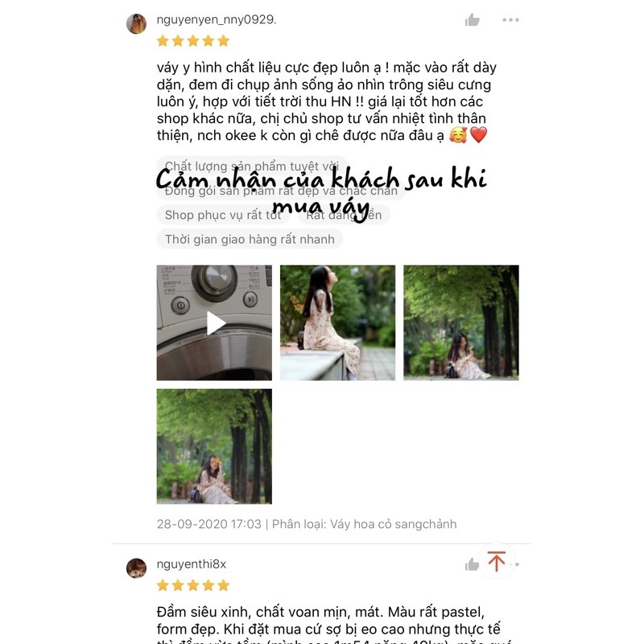Open username nguyenthi8x
644x644 pixels.
192,564
